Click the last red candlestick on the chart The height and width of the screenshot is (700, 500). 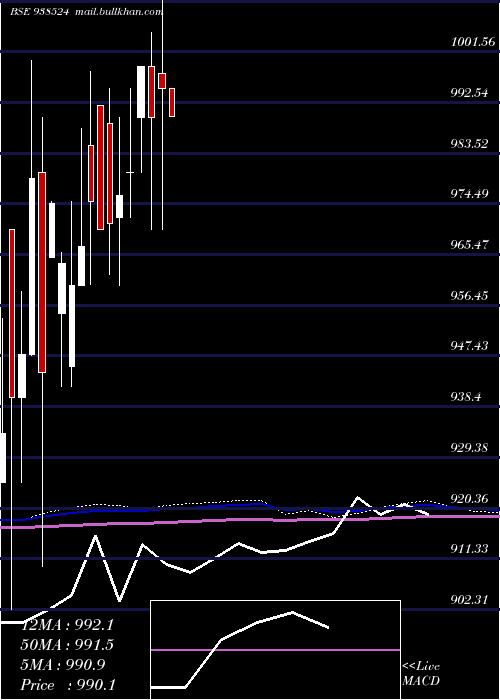pyautogui.click(x=172, y=102)
